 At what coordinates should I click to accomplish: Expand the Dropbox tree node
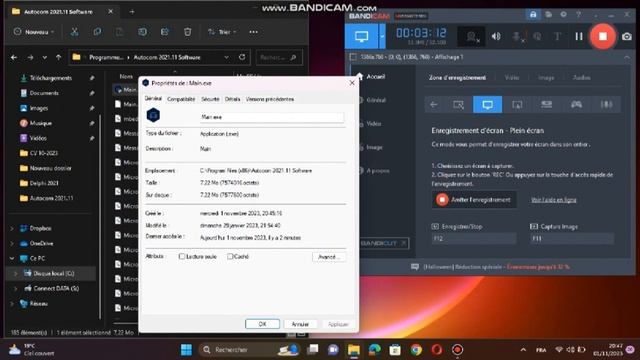click(12, 229)
